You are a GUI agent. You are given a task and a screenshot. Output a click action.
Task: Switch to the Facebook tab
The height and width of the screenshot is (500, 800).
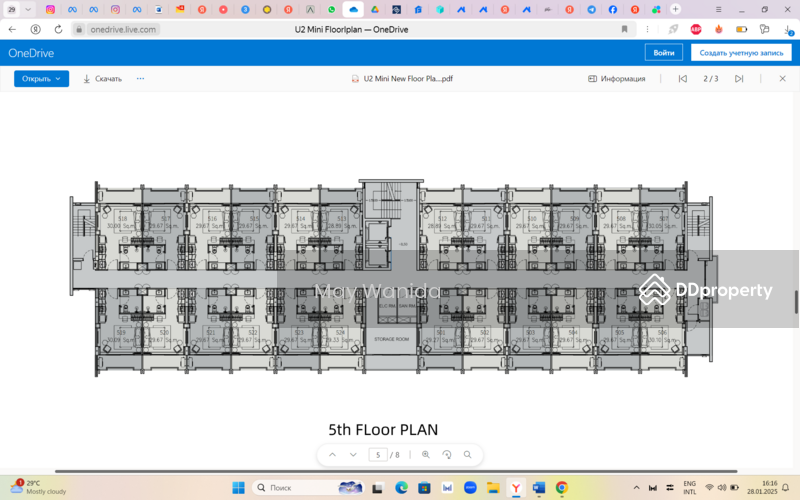coord(613,9)
